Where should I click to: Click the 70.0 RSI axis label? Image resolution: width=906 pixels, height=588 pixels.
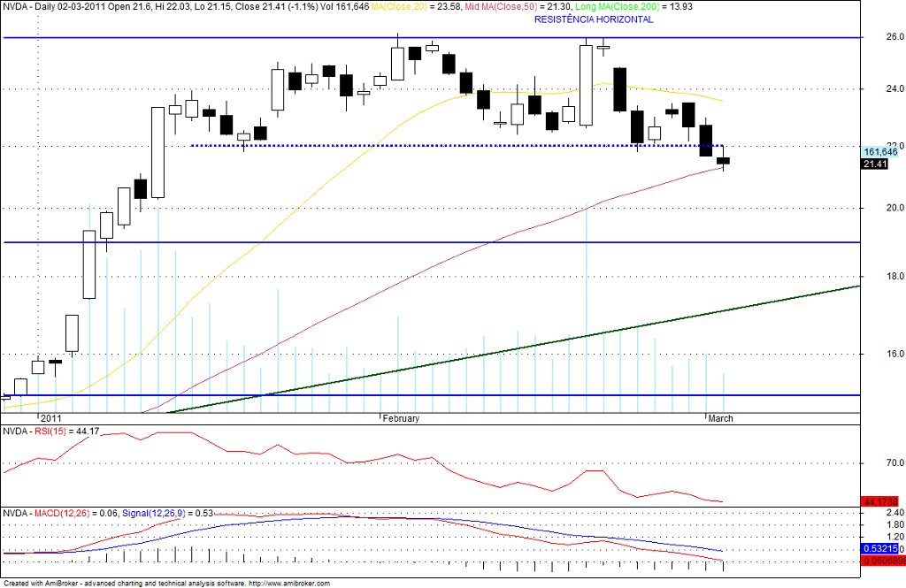pos(895,462)
